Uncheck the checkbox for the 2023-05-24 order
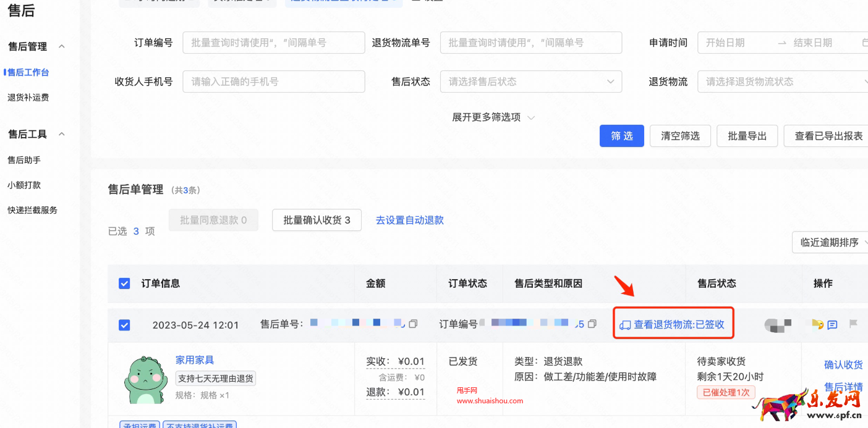Screen dimensions: 868x428 click(x=124, y=323)
